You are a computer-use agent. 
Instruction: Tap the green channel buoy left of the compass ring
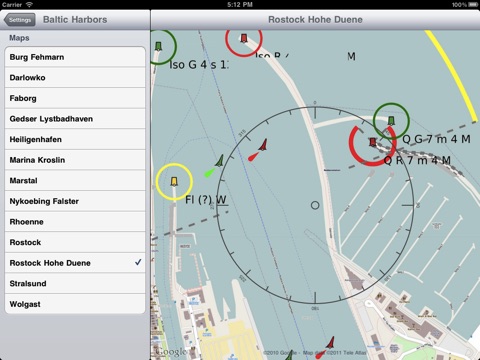pyautogui.click(x=214, y=166)
